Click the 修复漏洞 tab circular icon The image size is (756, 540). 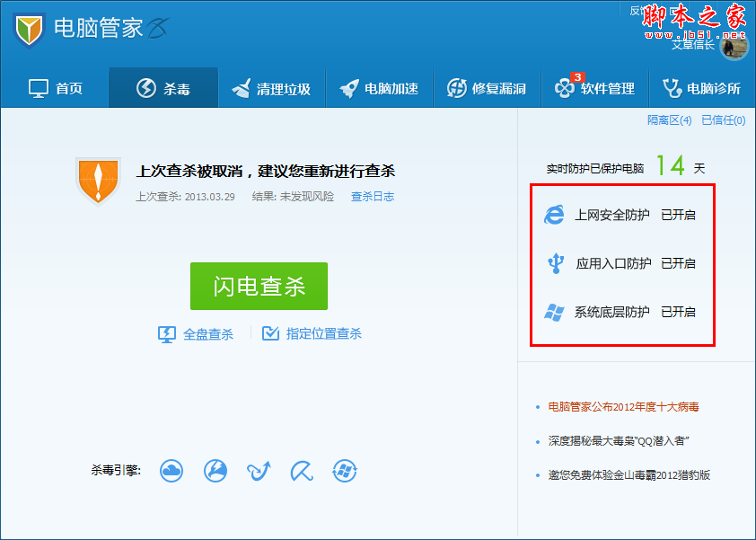tap(457, 88)
